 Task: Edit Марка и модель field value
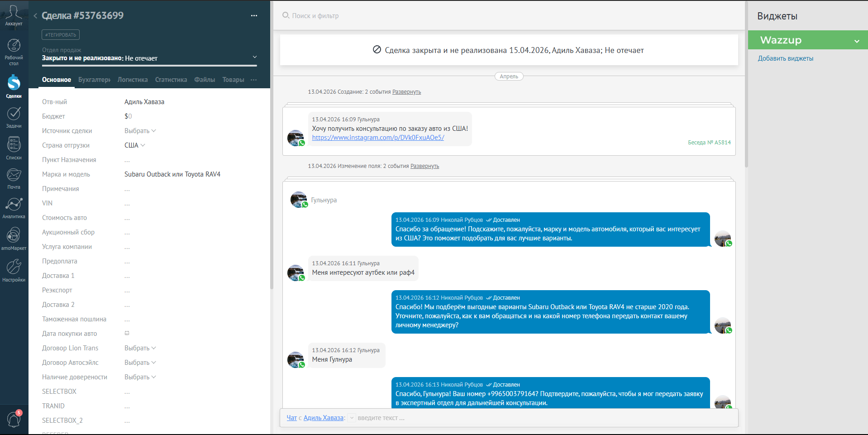[172, 174]
